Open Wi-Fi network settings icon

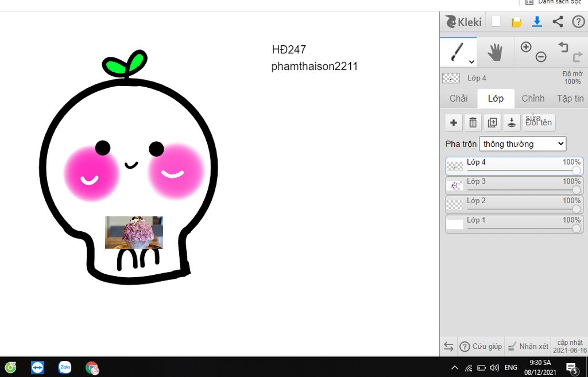pos(469,368)
